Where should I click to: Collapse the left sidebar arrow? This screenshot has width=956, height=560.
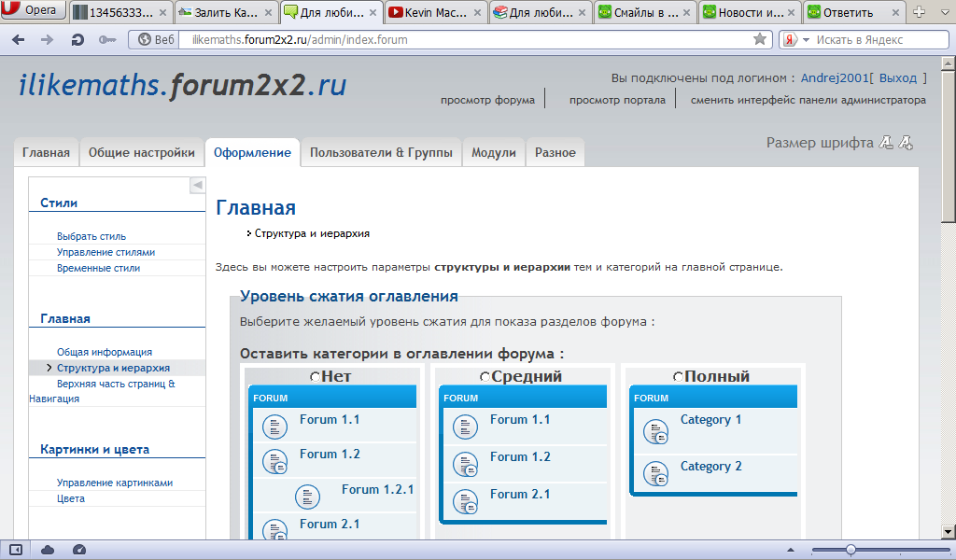(198, 185)
